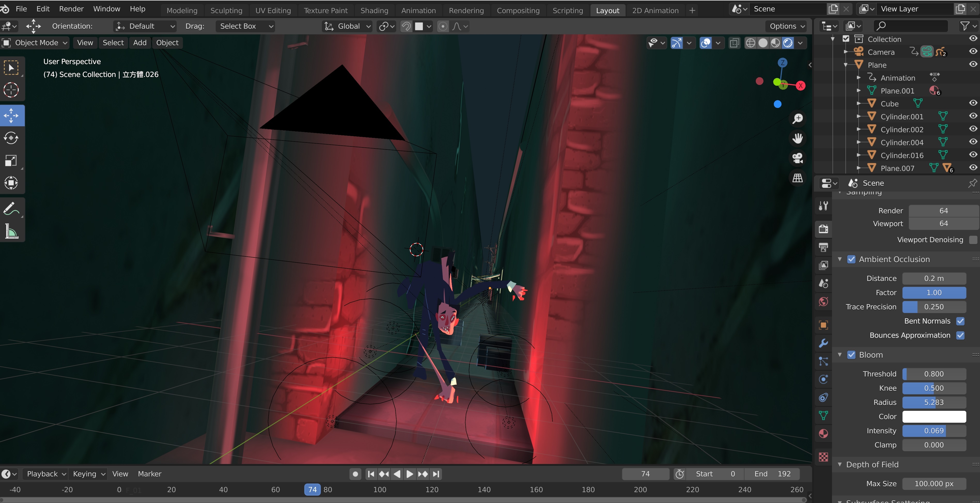Open the World properties tab

tap(823, 302)
